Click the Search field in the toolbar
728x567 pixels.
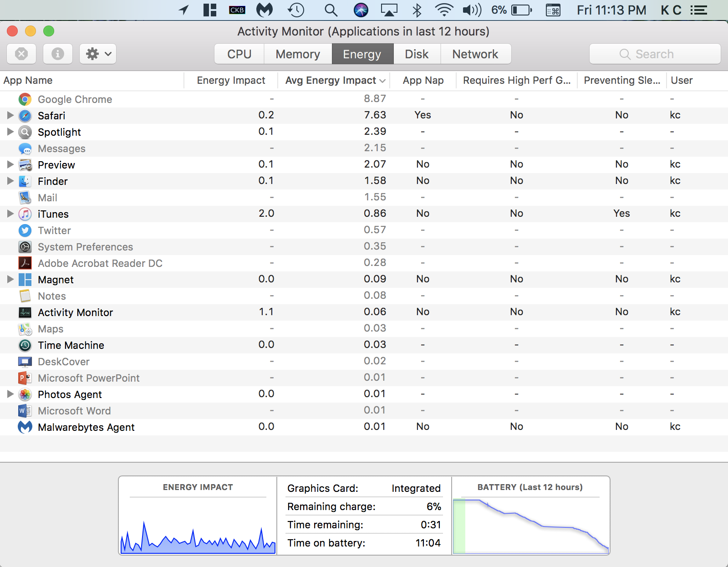(x=655, y=54)
